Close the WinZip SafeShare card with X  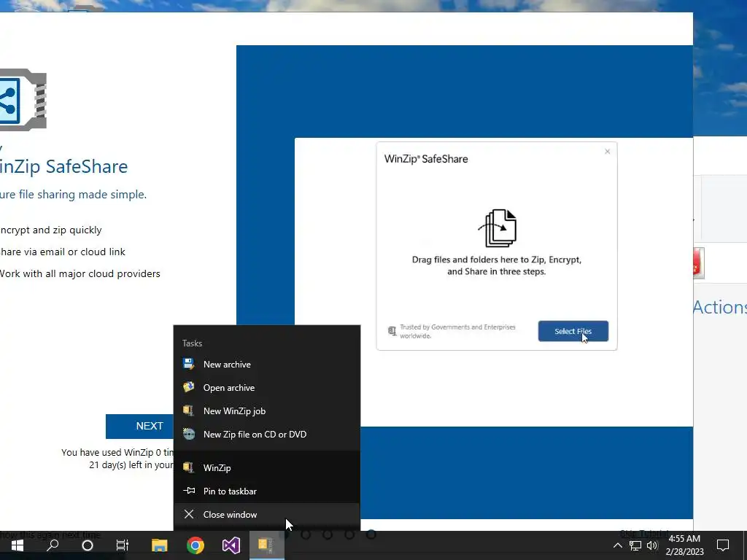click(607, 152)
